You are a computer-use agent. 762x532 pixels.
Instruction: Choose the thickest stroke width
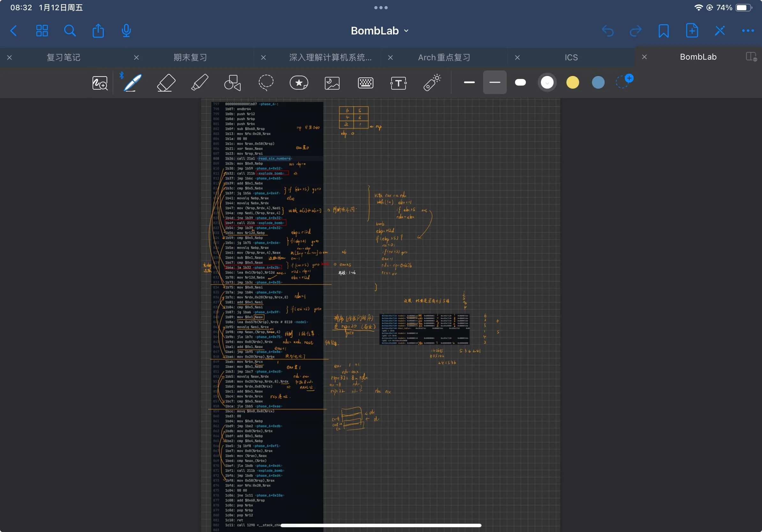[x=520, y=82]
